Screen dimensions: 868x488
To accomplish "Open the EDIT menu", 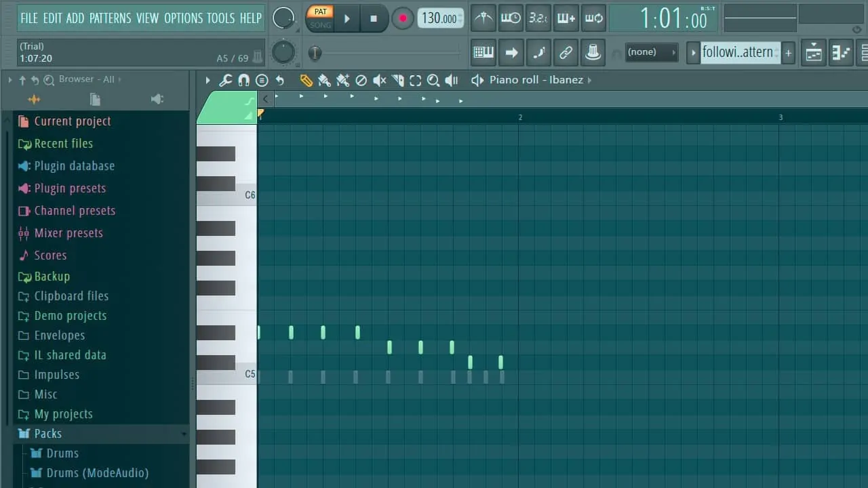I will pyautogui.click(x=53, y=18).
